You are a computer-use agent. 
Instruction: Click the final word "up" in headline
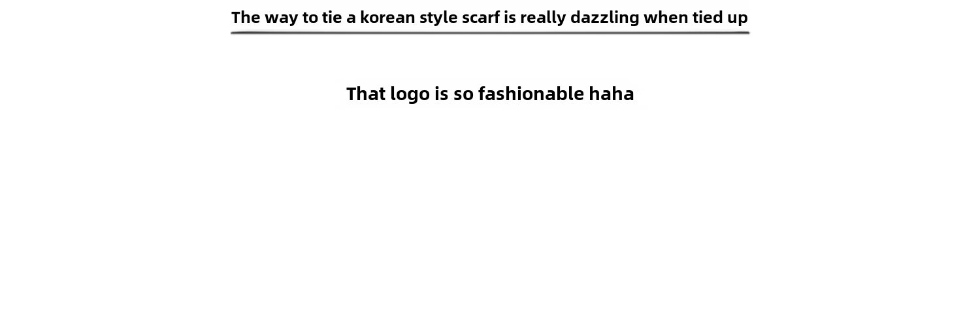click(x=738, y=18)
